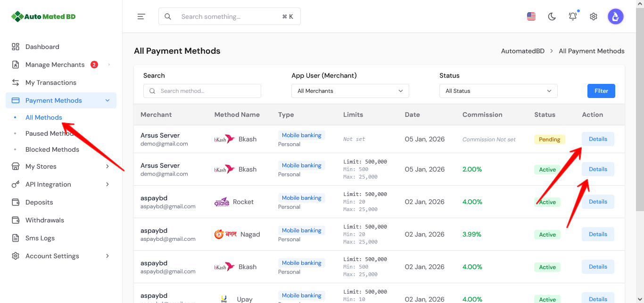This screenshot has height=303, width=644.
Task: Open the settings gear in the top bar
Action: coord(593,16)
